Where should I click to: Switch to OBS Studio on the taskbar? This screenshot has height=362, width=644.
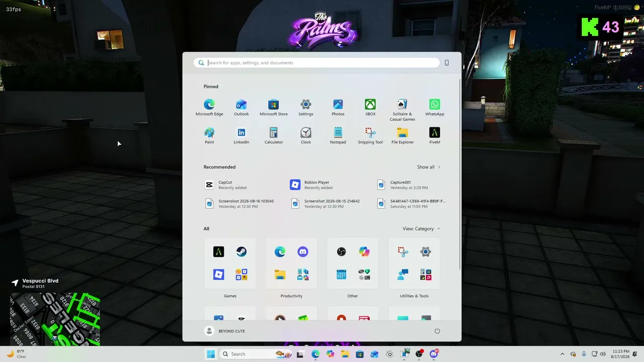click(419, 354)
